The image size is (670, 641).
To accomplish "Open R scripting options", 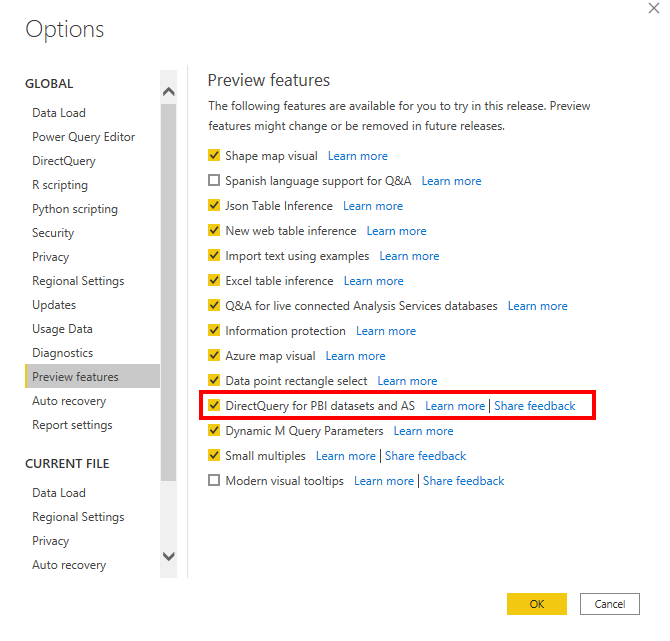I will point(60,185).
